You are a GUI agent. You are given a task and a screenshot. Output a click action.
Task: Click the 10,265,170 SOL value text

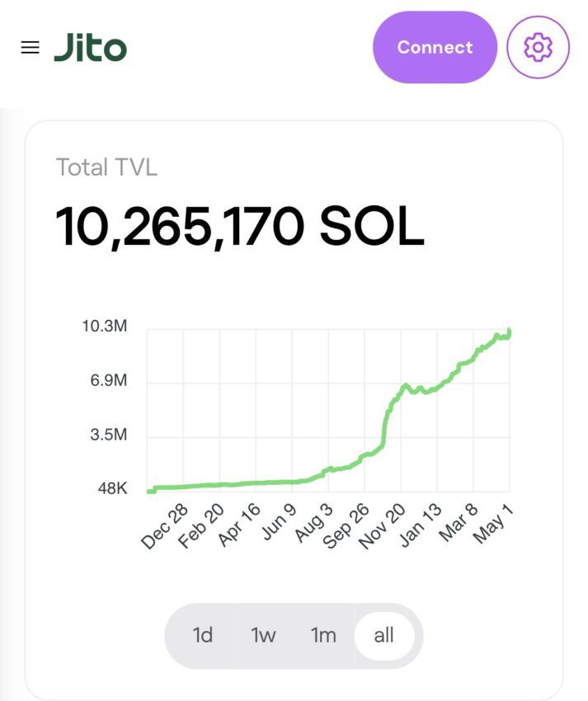(x=239, y=228)
